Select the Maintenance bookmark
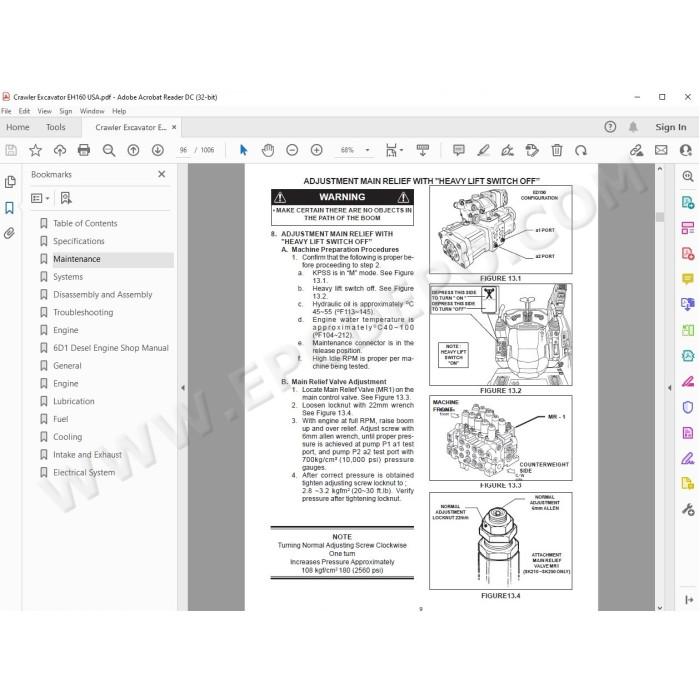 click(x=77, y=259)
